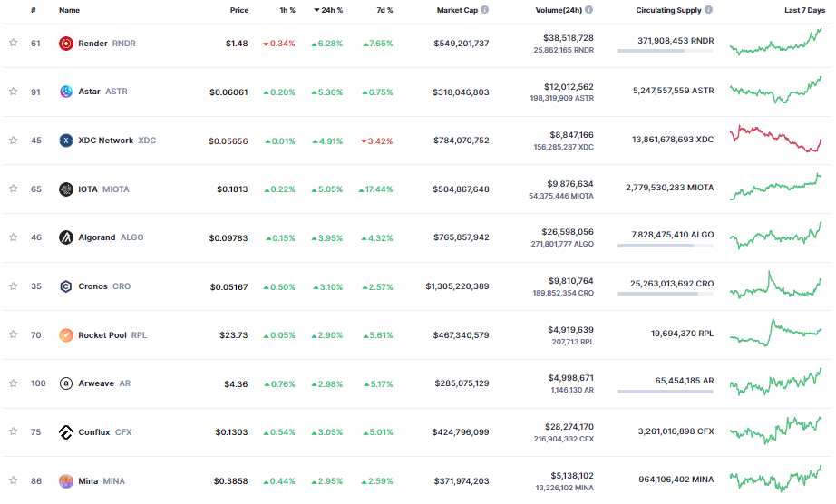Open the Render RNDR coin logo
Viewport: 836px width, 504px height.
tap(65, 44)
